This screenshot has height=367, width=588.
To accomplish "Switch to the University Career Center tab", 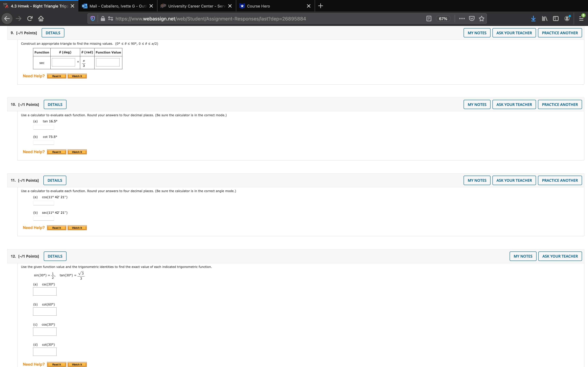I will click(194, 6).
